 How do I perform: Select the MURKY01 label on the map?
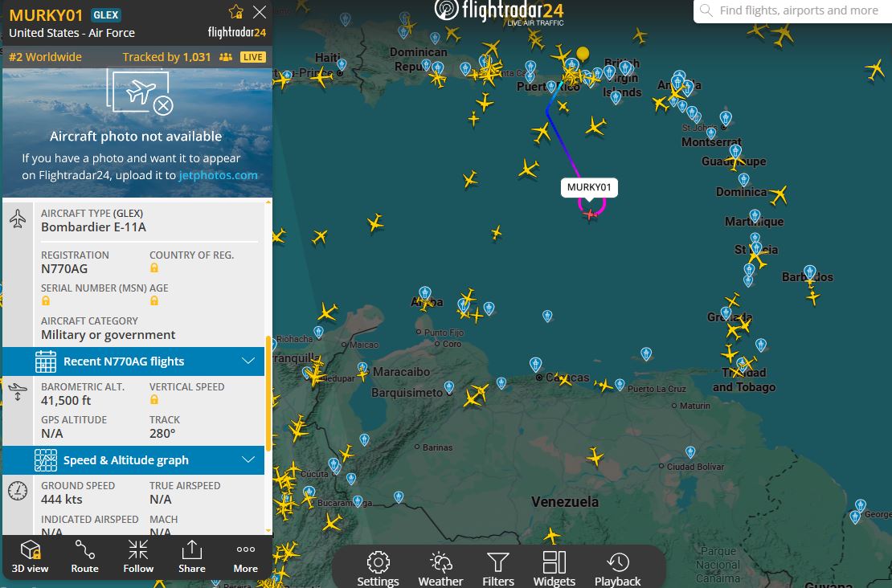(589, 187)
